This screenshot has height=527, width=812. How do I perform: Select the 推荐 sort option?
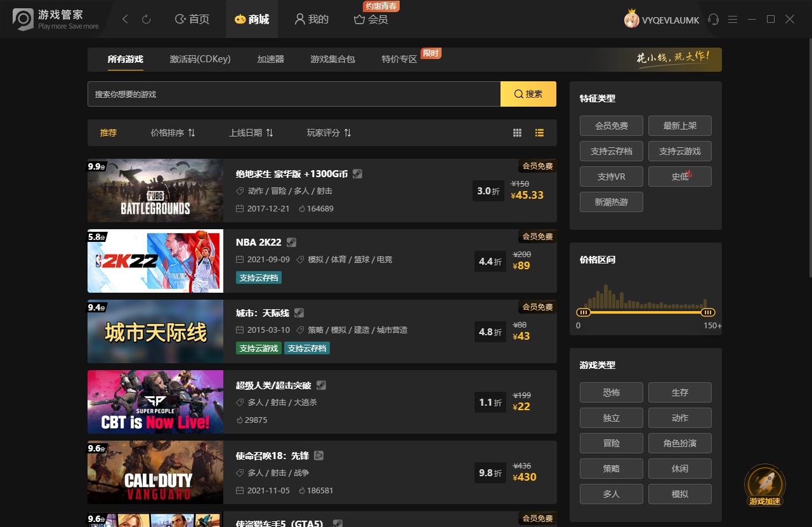tap(108, 133)
